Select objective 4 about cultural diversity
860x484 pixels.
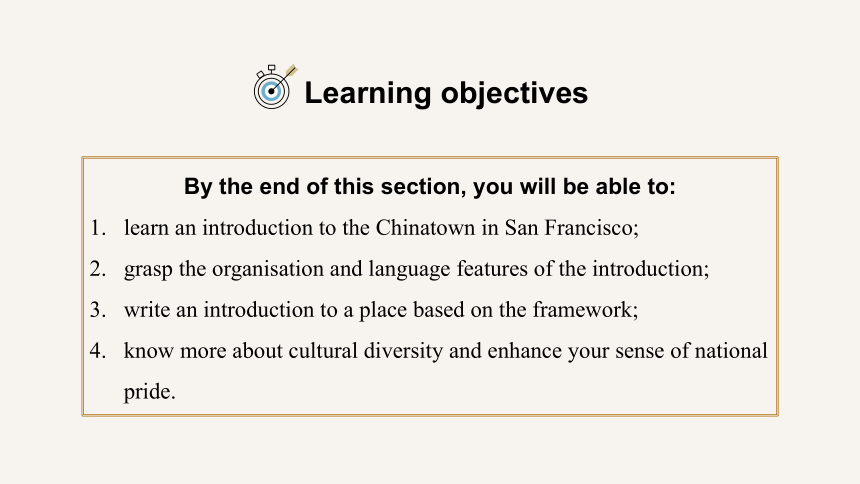(x=445, y=371)
